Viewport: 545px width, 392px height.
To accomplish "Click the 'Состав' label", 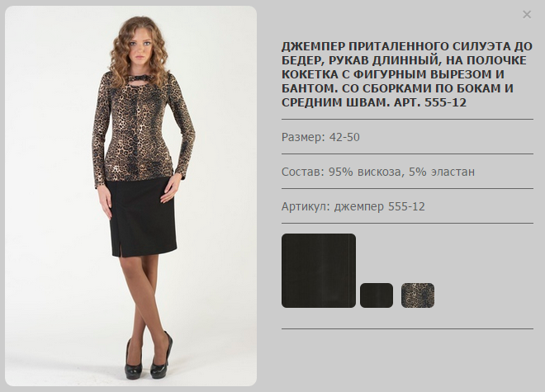I will coord(303,172).
